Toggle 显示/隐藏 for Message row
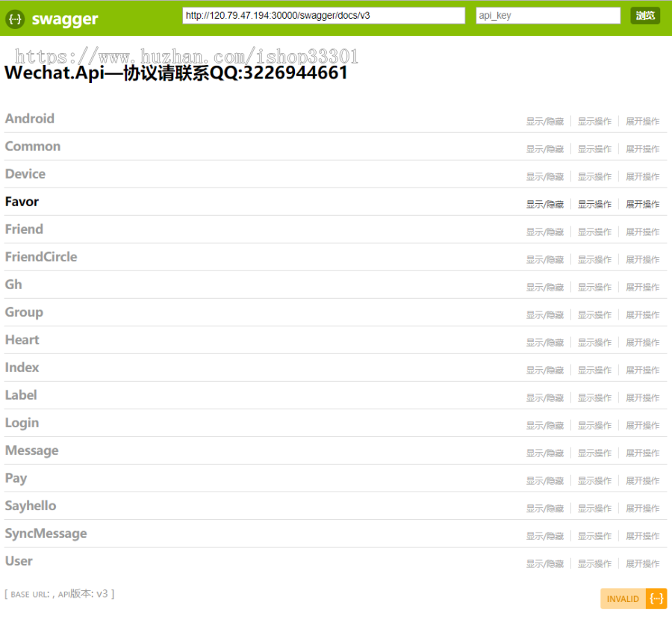Image resolution: width=672 pixels, height=620 pixels. [545, 453]
